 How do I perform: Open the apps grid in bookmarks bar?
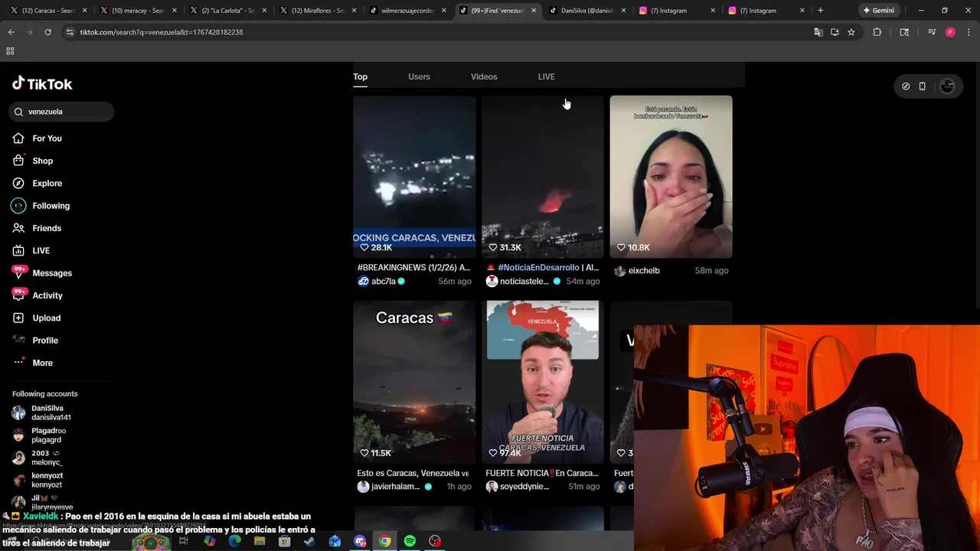10,51
